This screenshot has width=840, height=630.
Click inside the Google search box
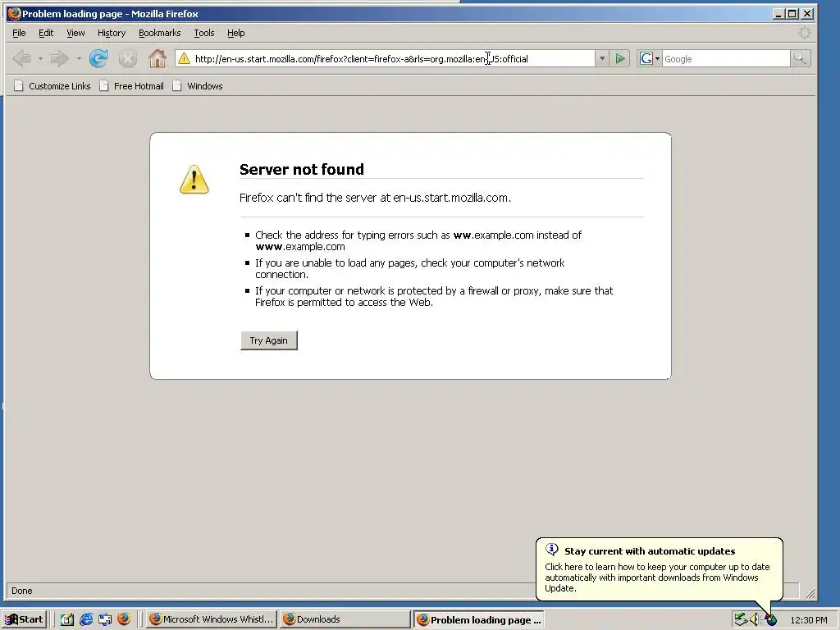(x=725, y=58)
